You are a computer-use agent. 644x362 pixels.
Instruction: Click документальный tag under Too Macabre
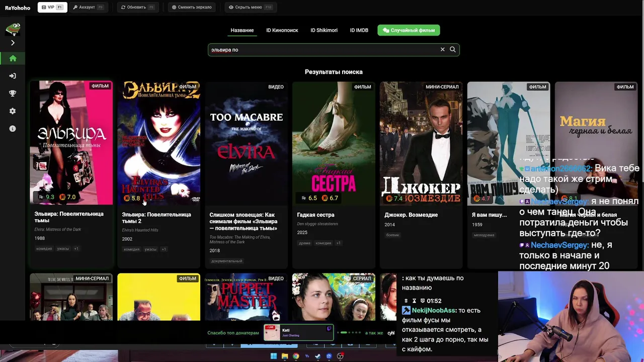226,261
